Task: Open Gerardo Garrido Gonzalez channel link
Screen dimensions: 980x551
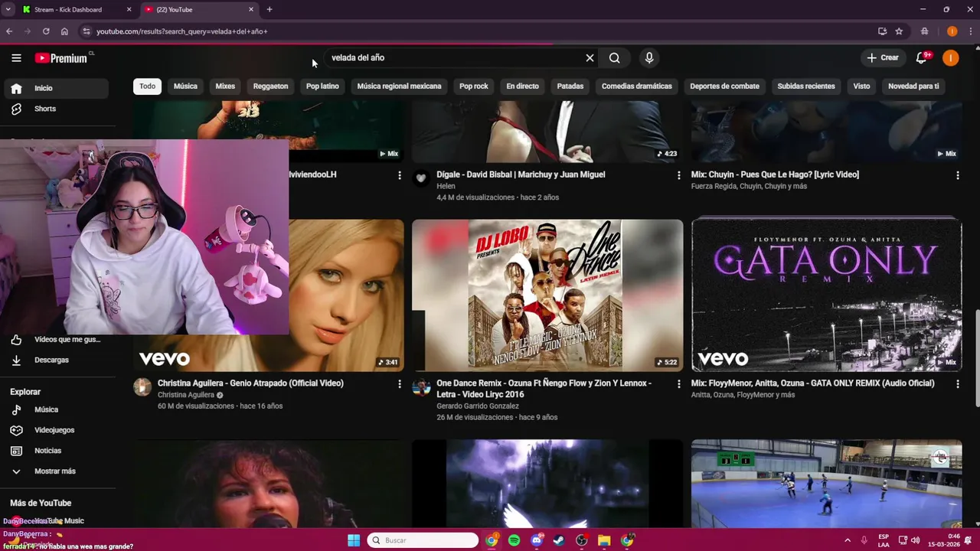Action: [478, 406]
